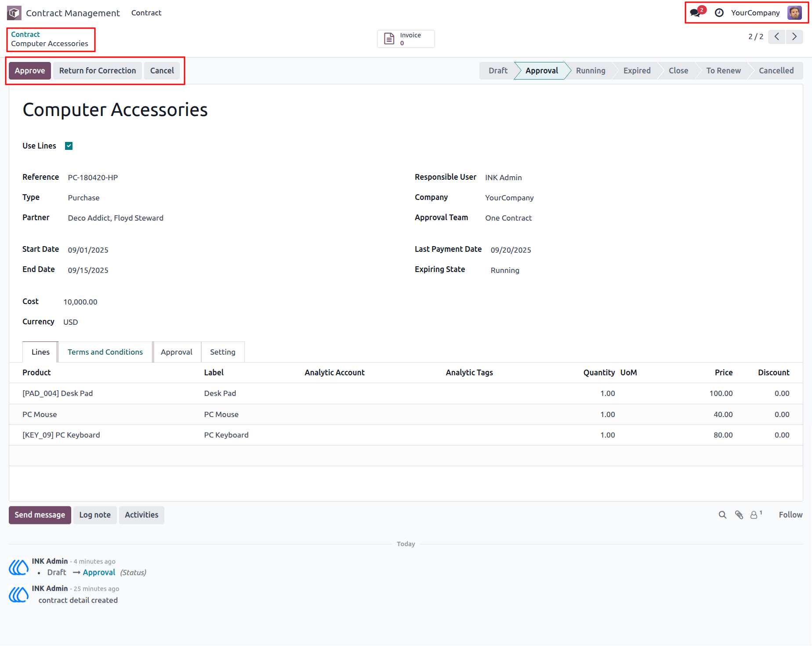Open the YourCompany company switcher
Viewport: 812px width, 646px height.
[755, 13]
